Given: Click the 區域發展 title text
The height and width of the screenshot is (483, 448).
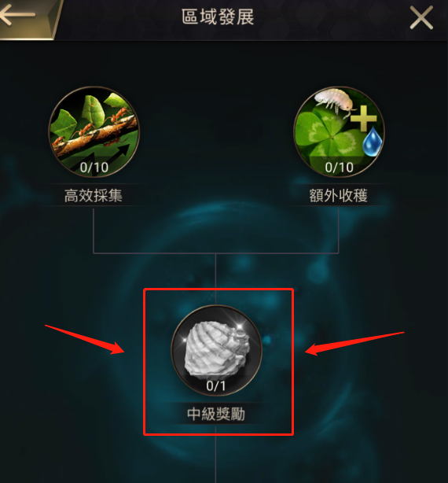Looking at the screenshot, I should 218,17.
